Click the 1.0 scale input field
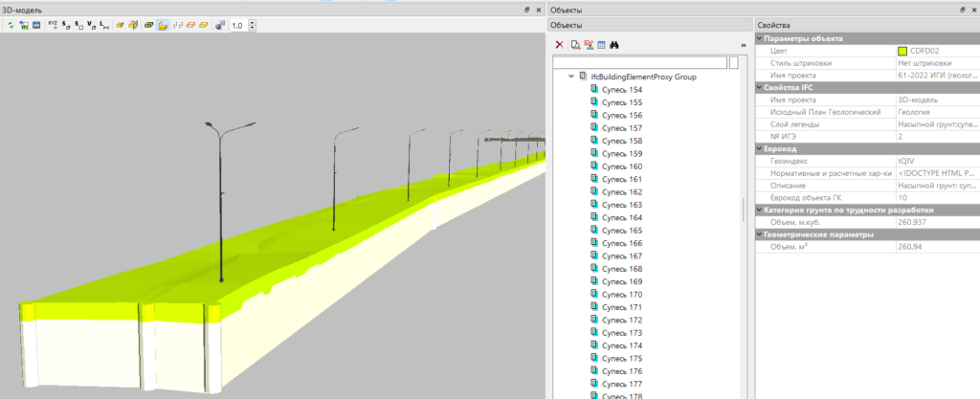980x399 pixels. [238, 26]
